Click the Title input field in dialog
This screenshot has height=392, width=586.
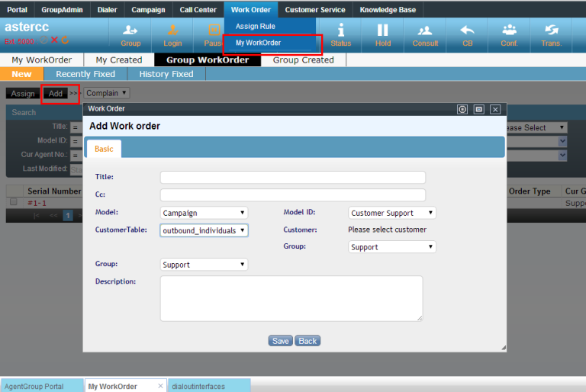292,177
